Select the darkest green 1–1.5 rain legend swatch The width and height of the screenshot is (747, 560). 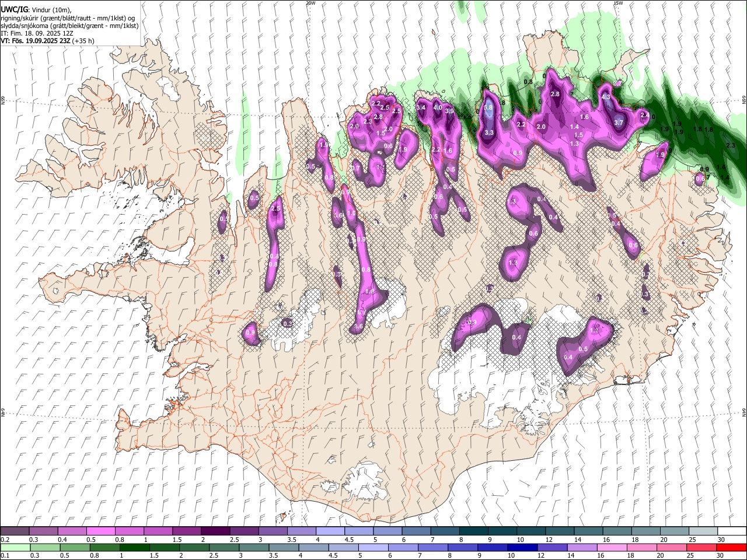point(135,547)
